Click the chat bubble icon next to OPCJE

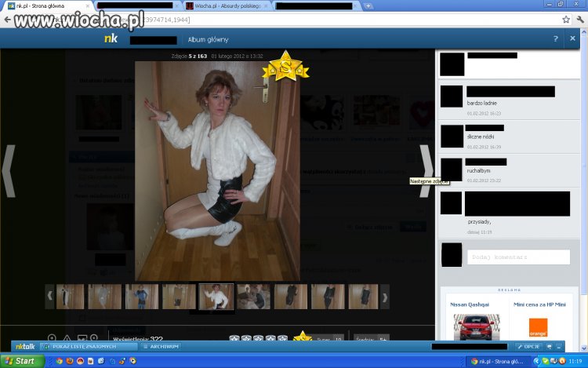[550, 347]
